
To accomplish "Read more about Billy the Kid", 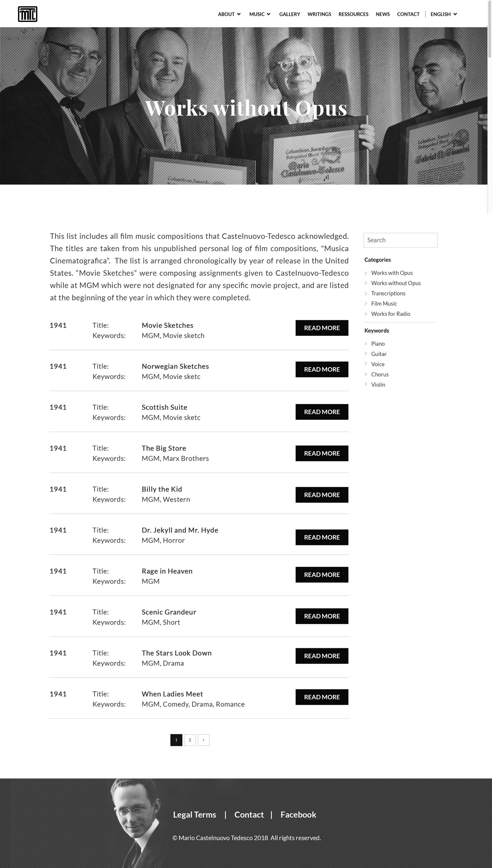I will pyautogui.click(x=322, y=495).
